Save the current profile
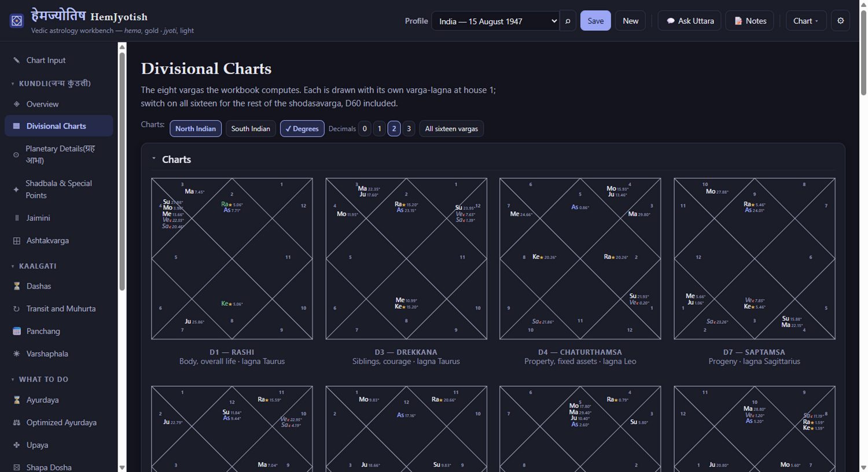Image resolution: width=868 pixels, height=472 pixels. [595, 21]
